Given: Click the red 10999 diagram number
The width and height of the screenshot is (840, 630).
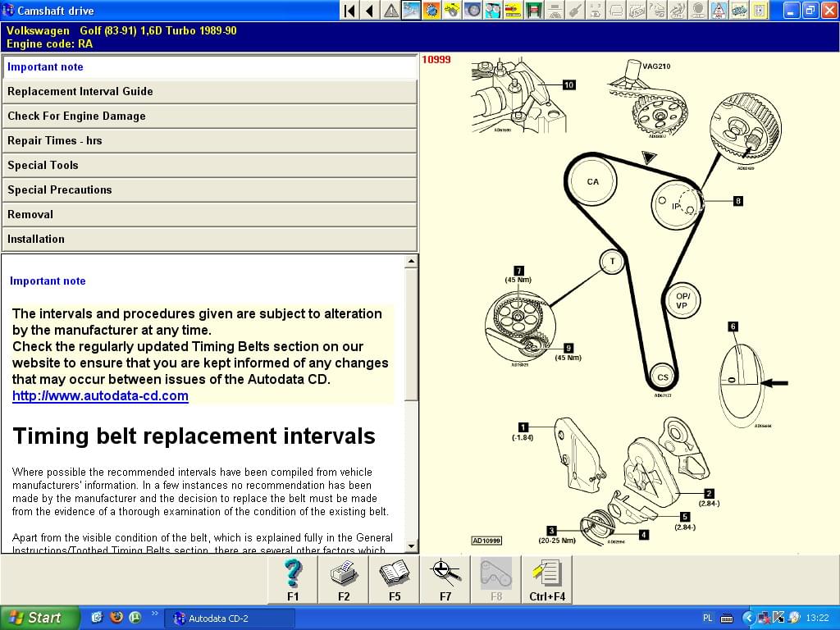Looking at the screenshot, I should pyautogui.click(x=436, y=59).
